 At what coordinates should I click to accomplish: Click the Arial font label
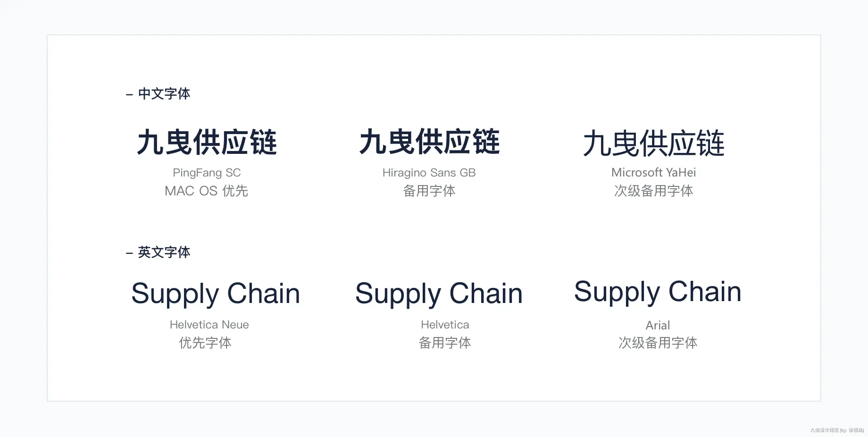point(658,325)
